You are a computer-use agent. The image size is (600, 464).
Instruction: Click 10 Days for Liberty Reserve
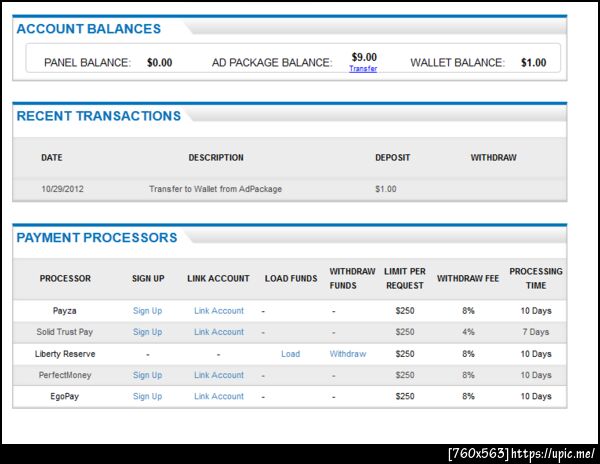pyautogui.click(x=536, y=354)
